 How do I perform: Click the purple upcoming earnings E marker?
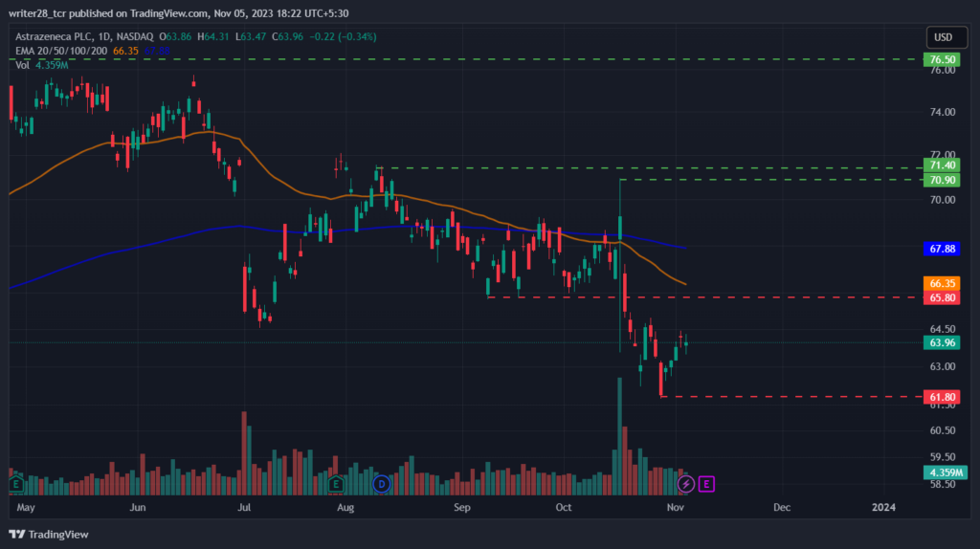coord(706,484)
